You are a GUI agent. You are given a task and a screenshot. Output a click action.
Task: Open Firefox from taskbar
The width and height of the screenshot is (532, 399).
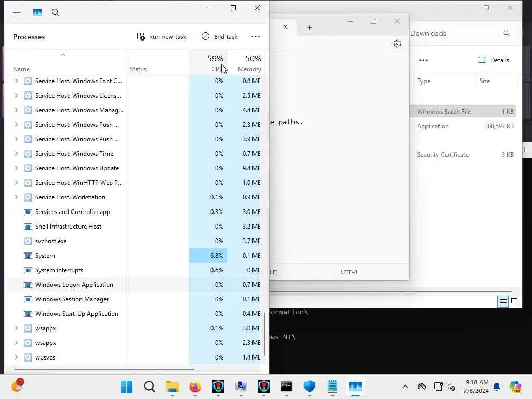click(x=195, y=387)
